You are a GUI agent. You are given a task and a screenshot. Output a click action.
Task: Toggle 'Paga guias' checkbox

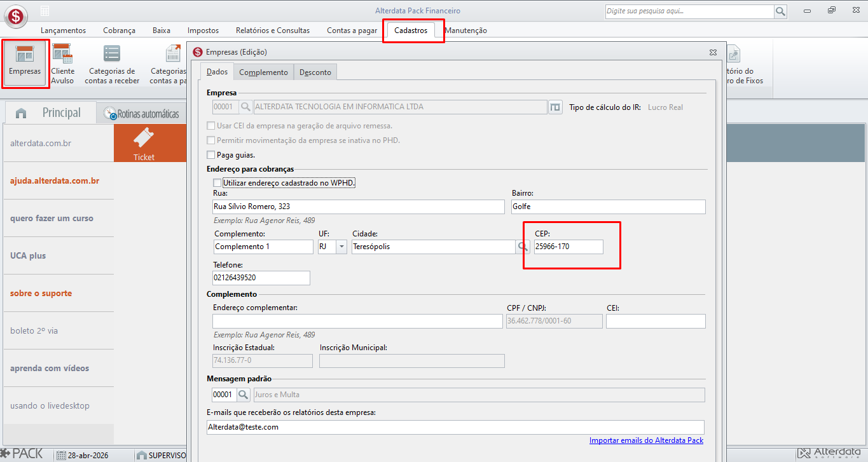point(212,154)
